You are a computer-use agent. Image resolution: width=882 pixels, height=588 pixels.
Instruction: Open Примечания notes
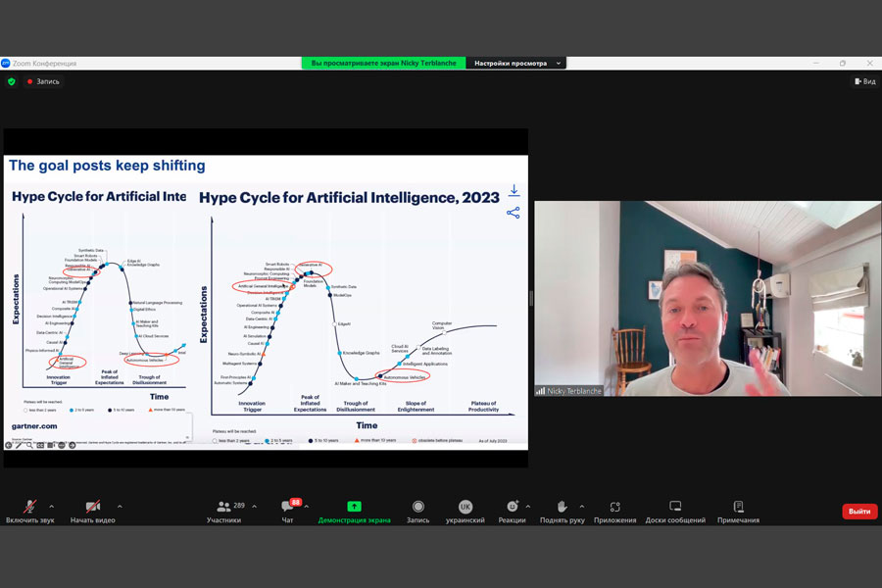click(739, 512)
